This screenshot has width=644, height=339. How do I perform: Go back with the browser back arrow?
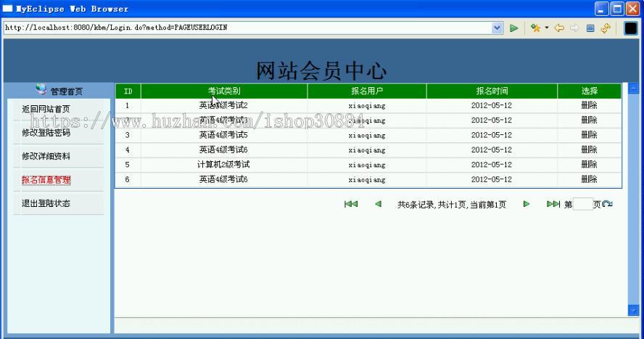(x=559, y=28)
